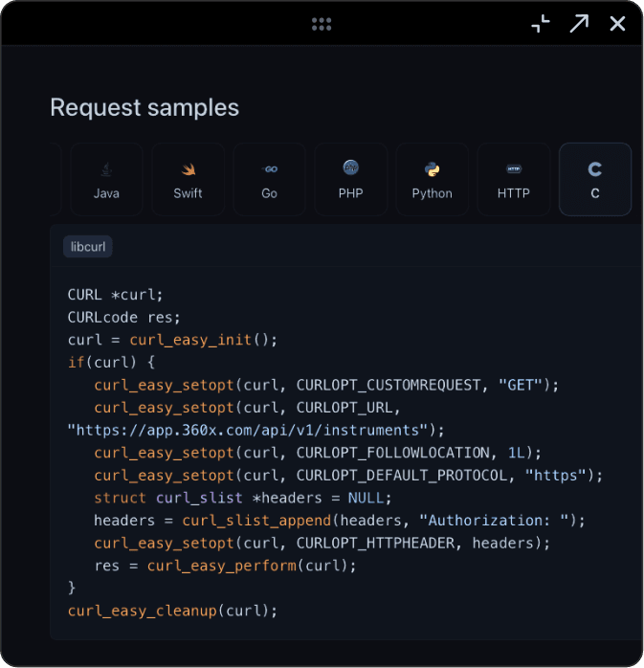Image resolution: width=644 pixels, height=668 pixels.
Task: Switch to Go request sample
Action: (269, 179)
